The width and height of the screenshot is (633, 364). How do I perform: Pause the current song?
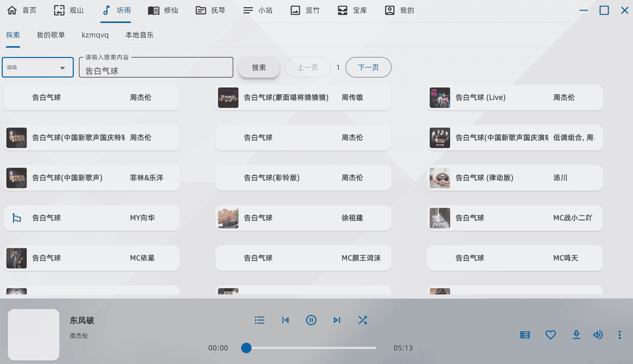pyautogui.click(x=311, y=320)
